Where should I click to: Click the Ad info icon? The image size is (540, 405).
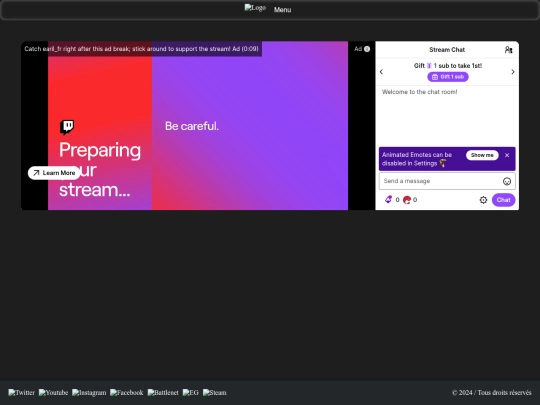tap(367, 49)
